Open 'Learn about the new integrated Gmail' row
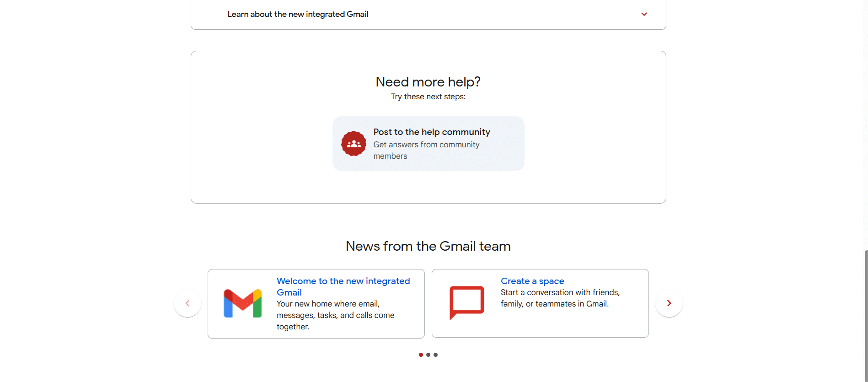This screenshot has height=382, width=868. [x=298, y=14]
